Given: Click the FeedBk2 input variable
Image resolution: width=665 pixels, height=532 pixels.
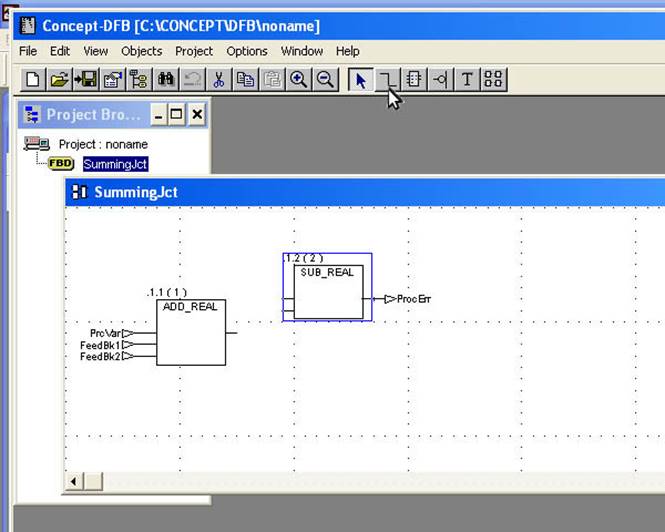Looking at the screenshot, I should click(x=107, y=356).
